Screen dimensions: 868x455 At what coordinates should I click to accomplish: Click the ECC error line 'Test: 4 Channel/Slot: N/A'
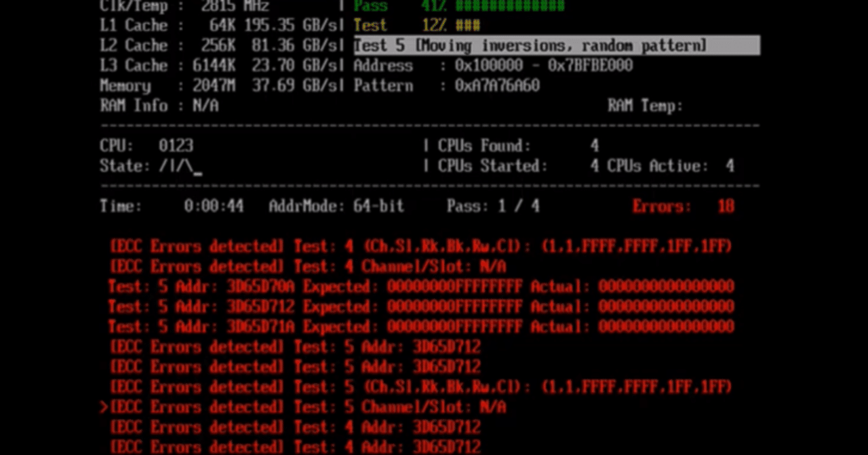tap(308, 266)
